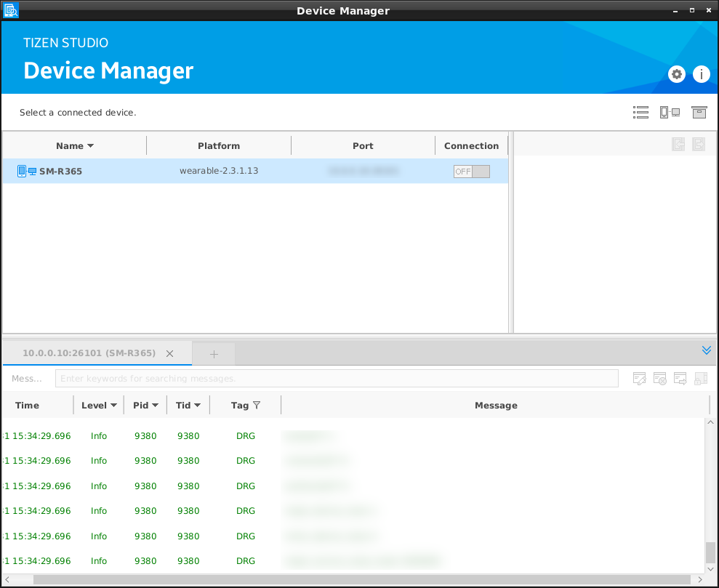Click the Tag filter funnel icon
This screenshot has width=719, height=588.
tap(257, 405)
